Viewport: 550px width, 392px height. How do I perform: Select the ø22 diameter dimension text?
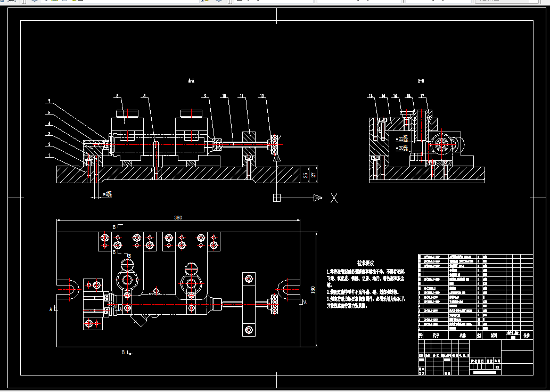click(x=401, y=138)
